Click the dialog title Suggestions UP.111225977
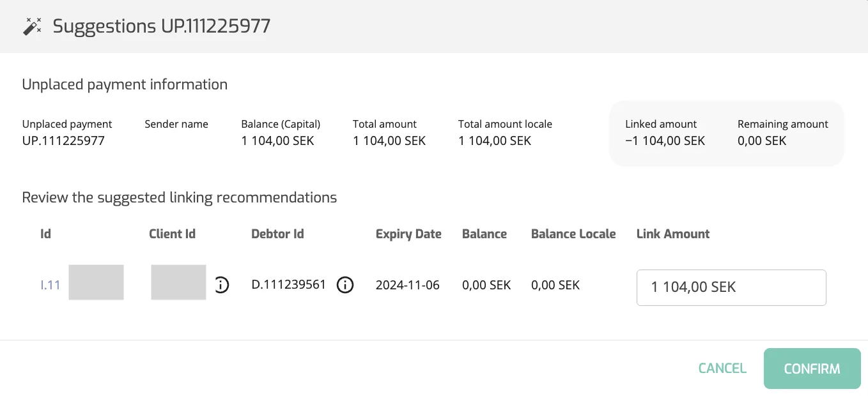The width and height of the screenshot is (868, 396). (162, 26)
